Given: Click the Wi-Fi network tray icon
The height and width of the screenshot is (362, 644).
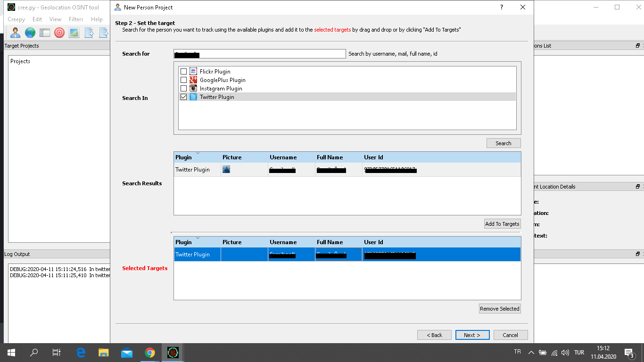Looking at the screenshot, I should [x=554, y=352].
